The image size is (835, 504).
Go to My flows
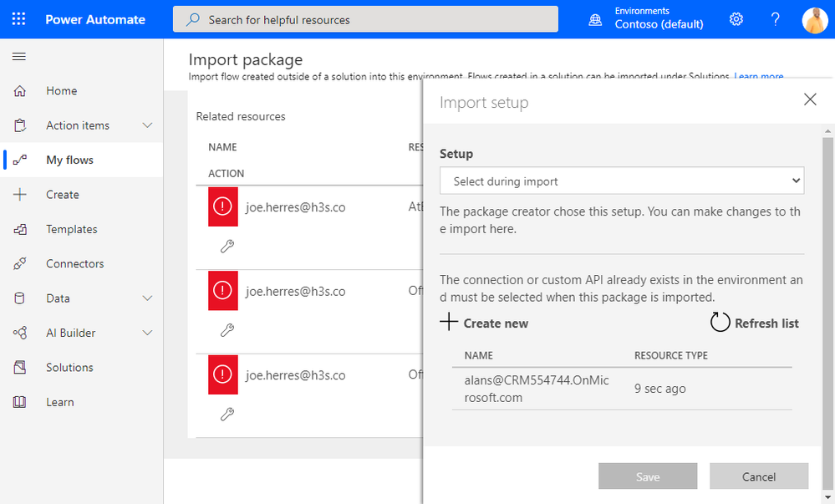[69, 160]
